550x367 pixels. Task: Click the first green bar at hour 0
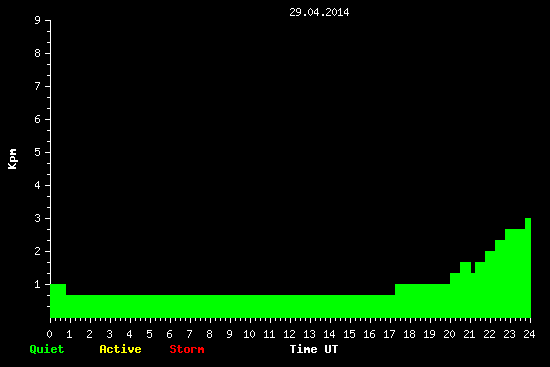(x=58, y=301)
